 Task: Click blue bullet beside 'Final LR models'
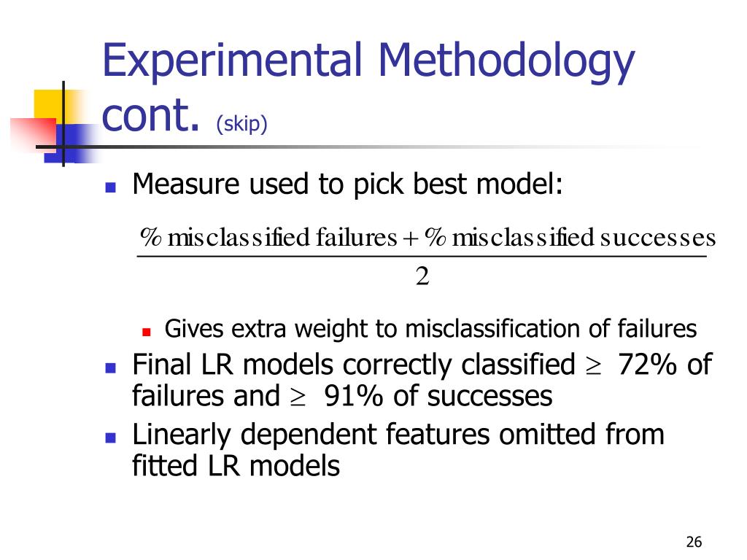click(x=111, y=367)
